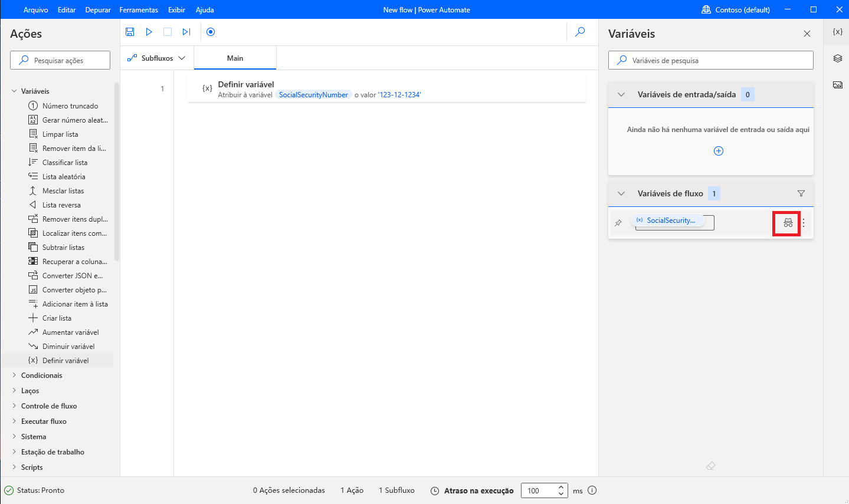The height and width of the screenshot is (504, 849).
Task: Start the Recorder from the toolbar
Action: [x=211, y=32]
